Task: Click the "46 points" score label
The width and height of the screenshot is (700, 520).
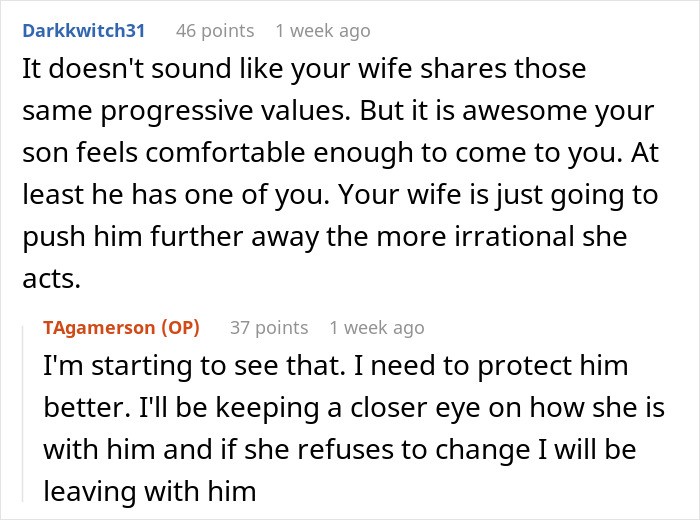Action: [x=215, y=31]
